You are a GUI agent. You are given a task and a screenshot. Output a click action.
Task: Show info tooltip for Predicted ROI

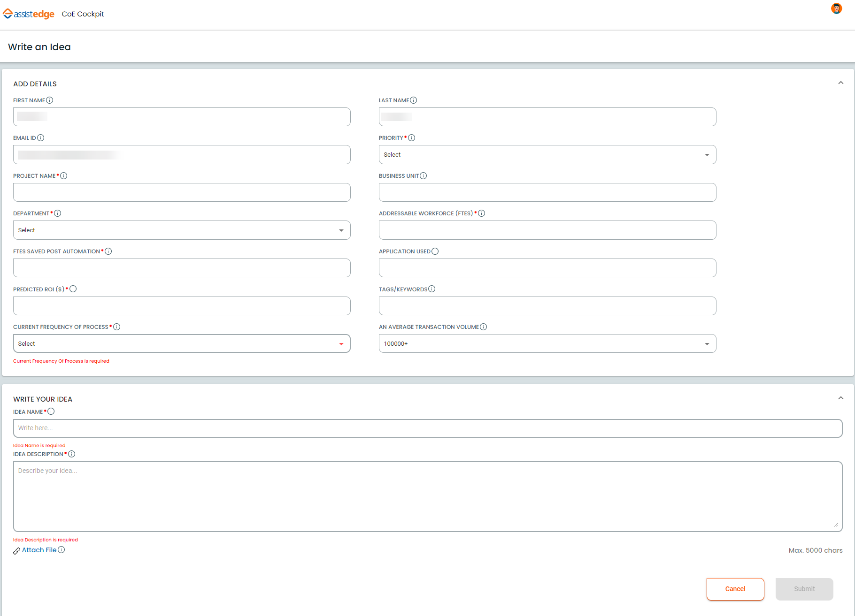pos(73,289)
